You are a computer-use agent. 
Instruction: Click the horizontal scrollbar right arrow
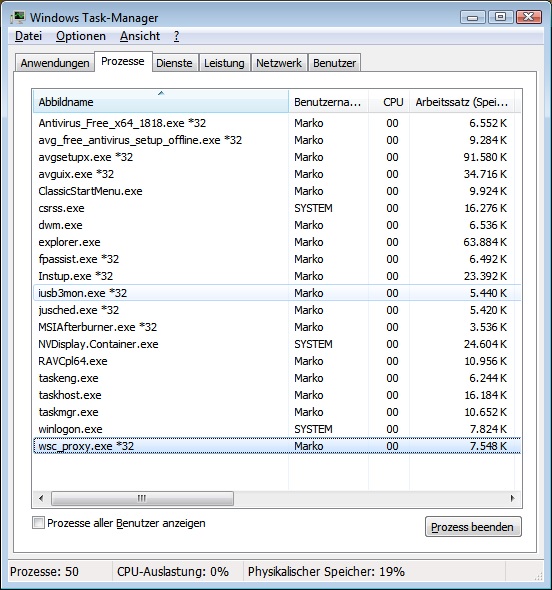pyautogui.click(x=512, y=499)
